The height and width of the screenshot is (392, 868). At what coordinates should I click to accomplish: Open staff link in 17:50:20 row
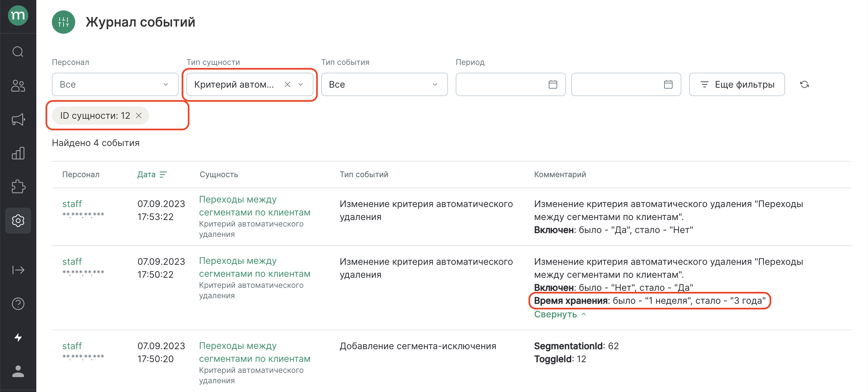pos(72,346)
